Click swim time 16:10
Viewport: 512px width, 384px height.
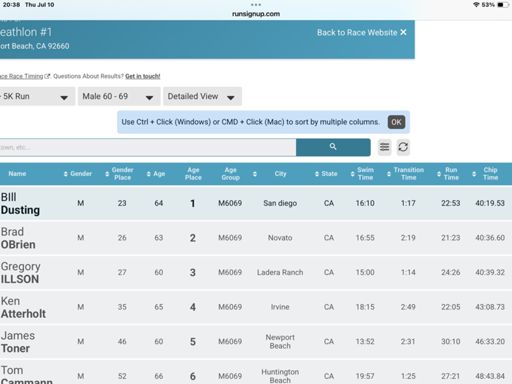365,203
